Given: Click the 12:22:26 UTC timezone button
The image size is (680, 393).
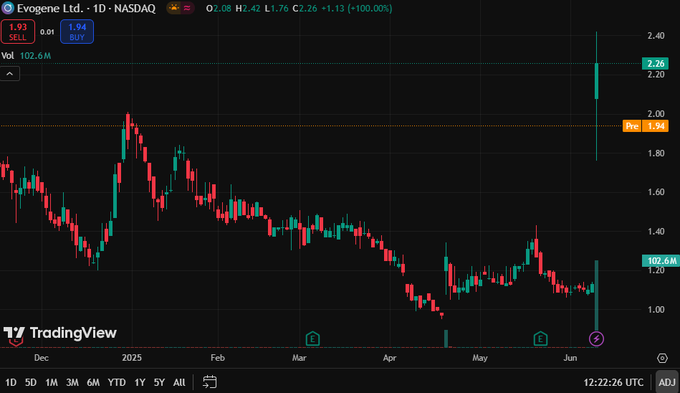Looking at the screenshot, I should point(614,382).
